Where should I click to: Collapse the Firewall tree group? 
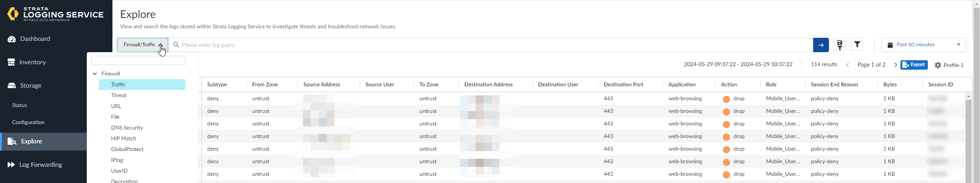pos(95,74)
